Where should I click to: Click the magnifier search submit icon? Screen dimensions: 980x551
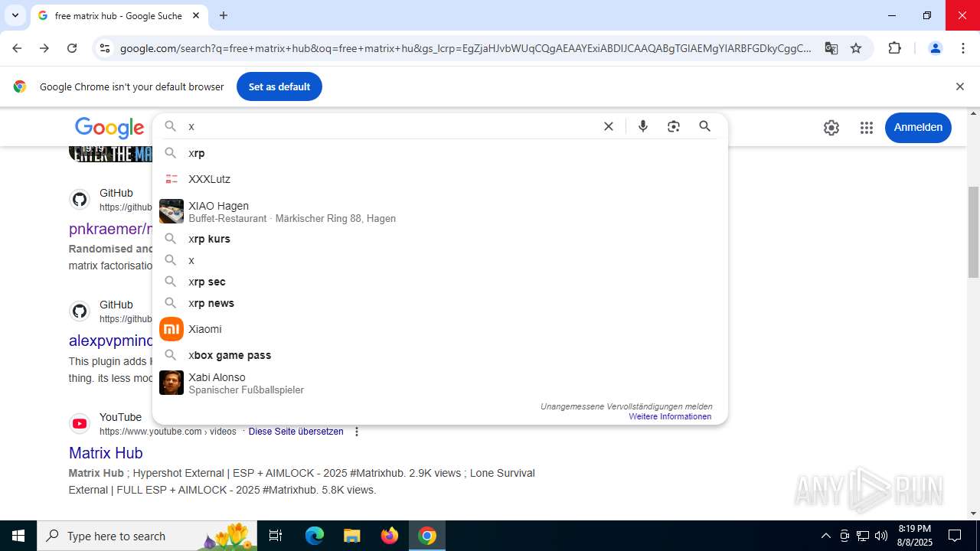[x=705, y=126]
